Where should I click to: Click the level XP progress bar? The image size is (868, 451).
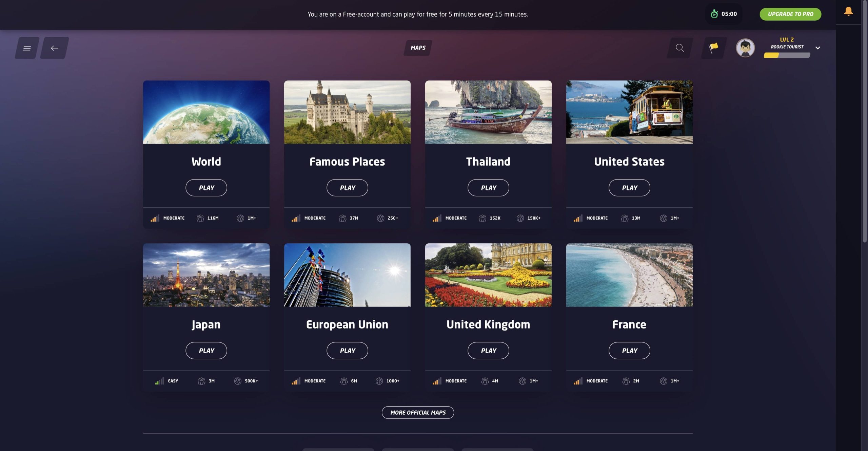[787, 56]
